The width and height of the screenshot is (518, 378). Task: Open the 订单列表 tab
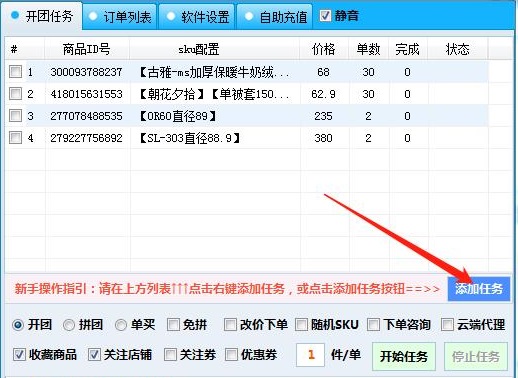(120, 17)
